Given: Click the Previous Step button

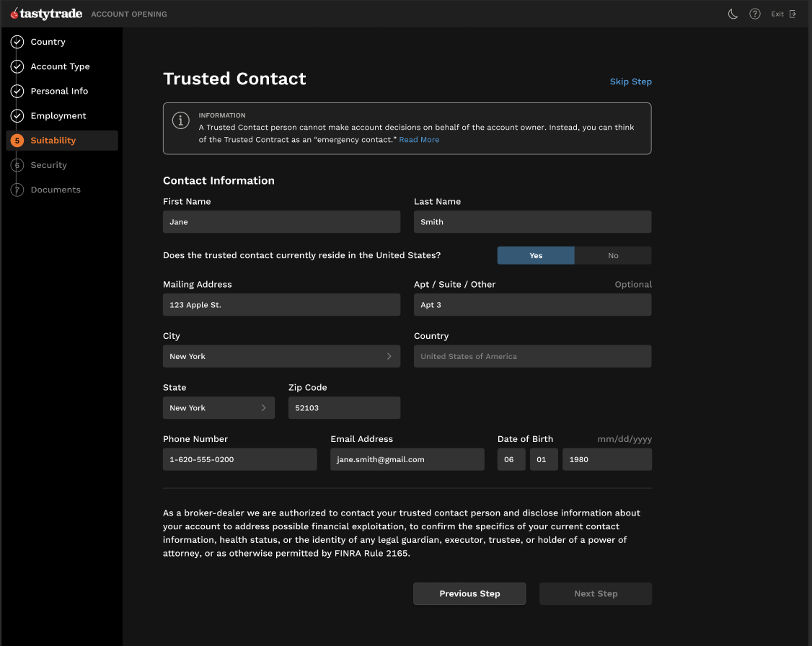Looking at the screenshot, I should pos(469,593).
